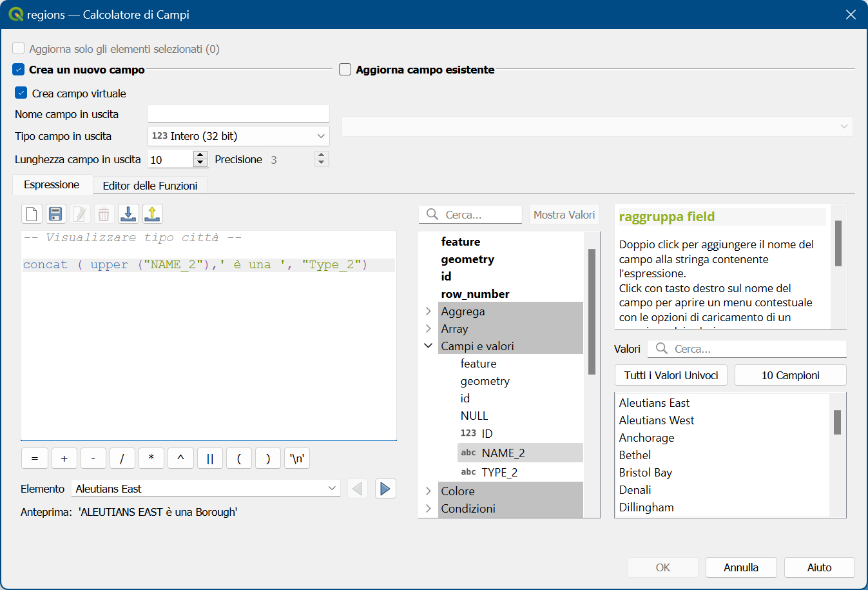Viewport: 868px width, 590px height.
Task: Click the Annulla button
Action: (741, 567)
